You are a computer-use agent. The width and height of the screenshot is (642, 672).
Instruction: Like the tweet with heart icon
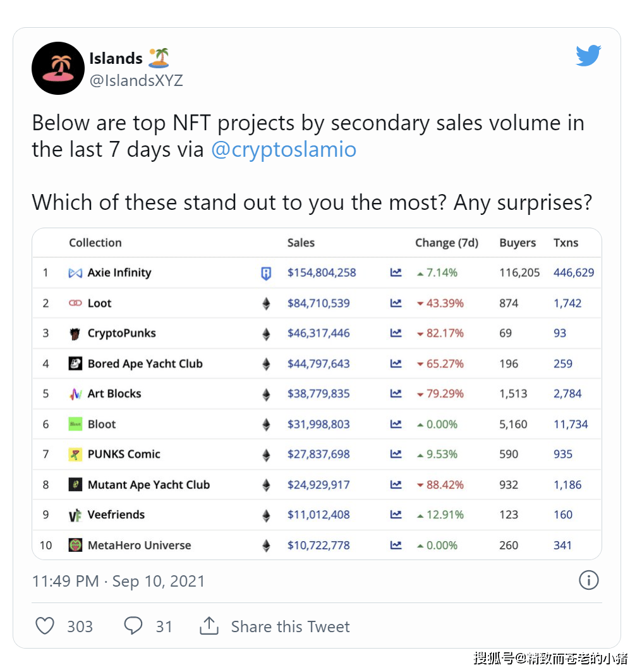[x=44, y=626]
